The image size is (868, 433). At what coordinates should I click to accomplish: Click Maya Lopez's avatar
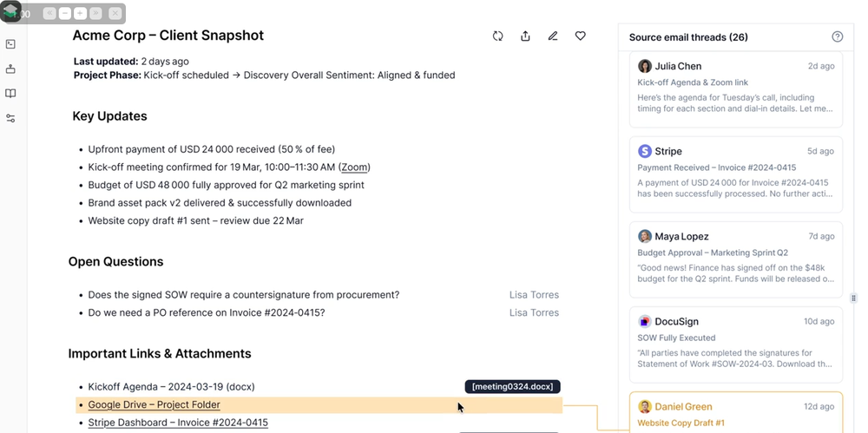point(644,236)
